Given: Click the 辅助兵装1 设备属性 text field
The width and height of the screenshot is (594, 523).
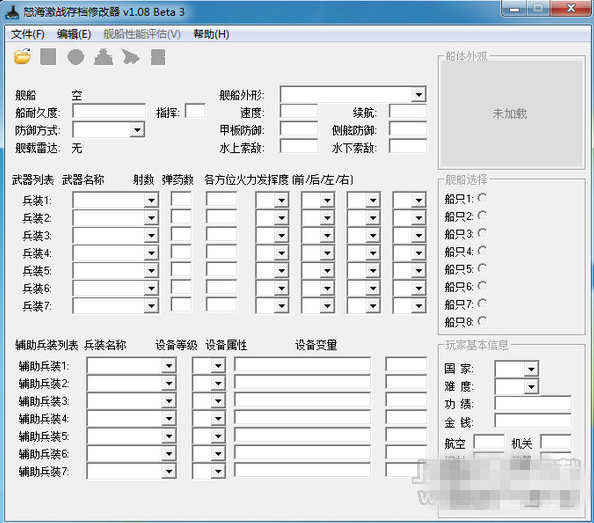Looking at the screenshot, I should tap(302, 365).
